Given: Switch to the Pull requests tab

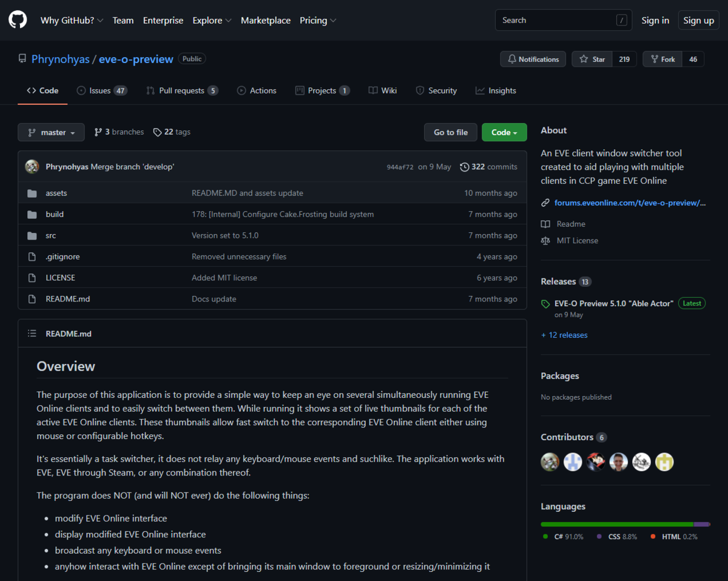Looking at the screenshot, I should pos(182,90).
